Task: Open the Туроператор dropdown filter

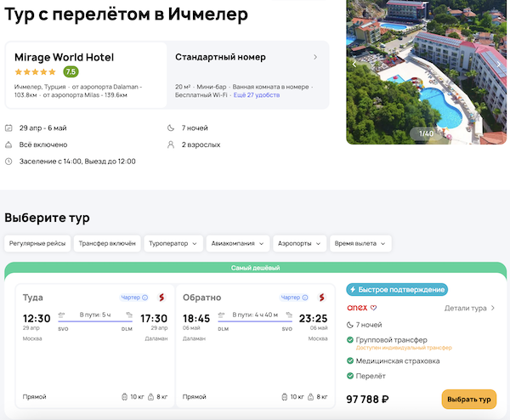Action: click(x=173, y=244)
